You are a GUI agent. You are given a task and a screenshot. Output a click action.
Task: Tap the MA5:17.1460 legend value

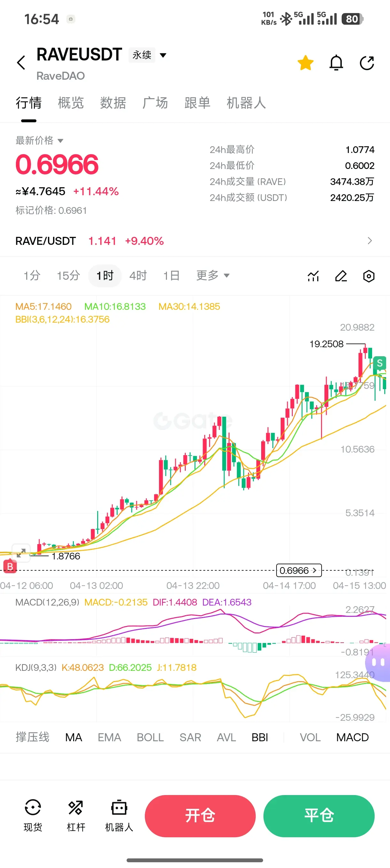pos(43,306)
